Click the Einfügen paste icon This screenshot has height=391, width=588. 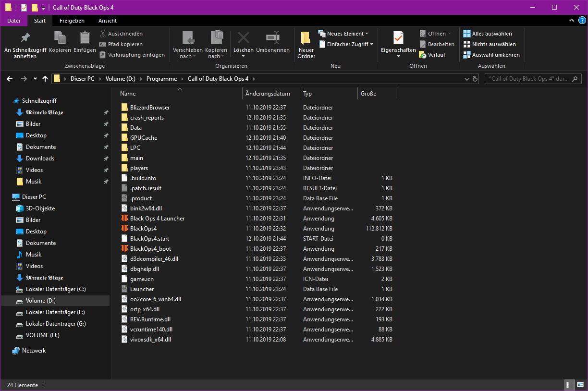click(x=85, y=38)
